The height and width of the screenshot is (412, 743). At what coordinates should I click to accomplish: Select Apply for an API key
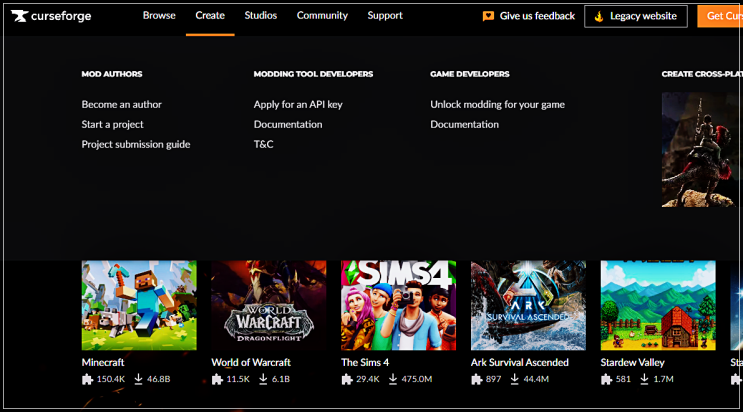tap(298, 104)
